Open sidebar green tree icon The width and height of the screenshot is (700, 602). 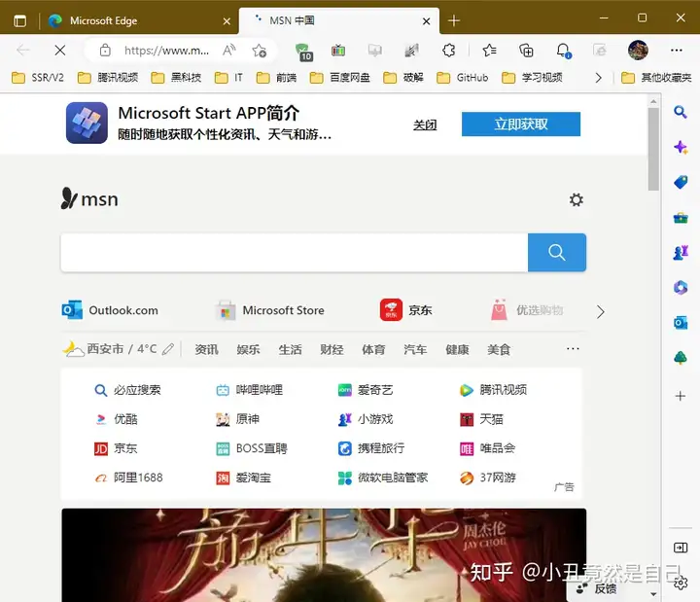pyautogui.click(x=681, y=358)
